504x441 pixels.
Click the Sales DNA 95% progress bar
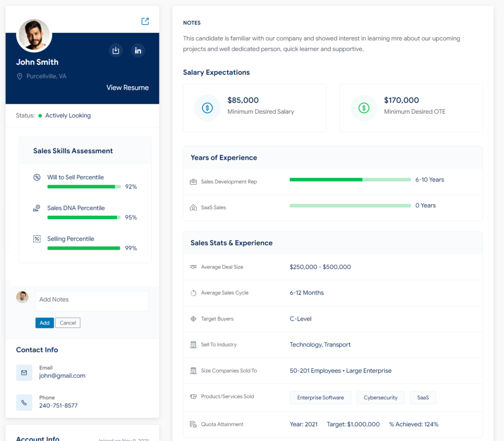[84, 217]
